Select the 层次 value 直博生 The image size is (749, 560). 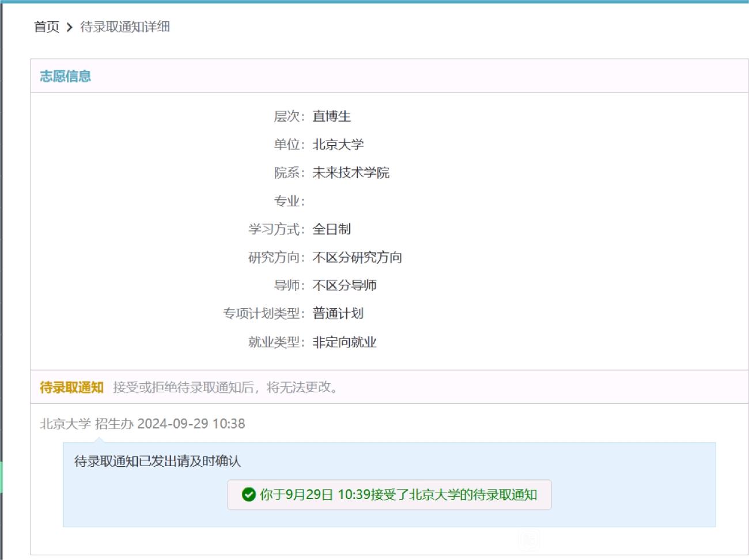click(x=331, y=116)
